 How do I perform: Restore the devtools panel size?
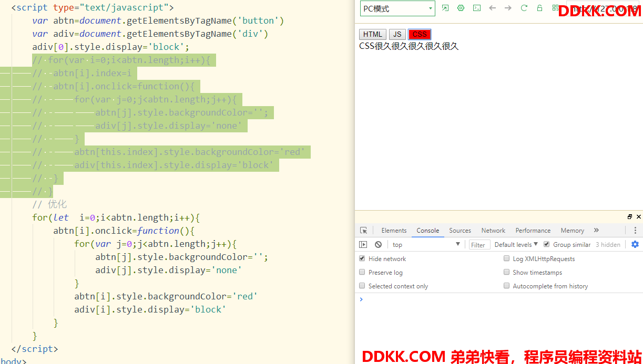click(x=630, y=217)
